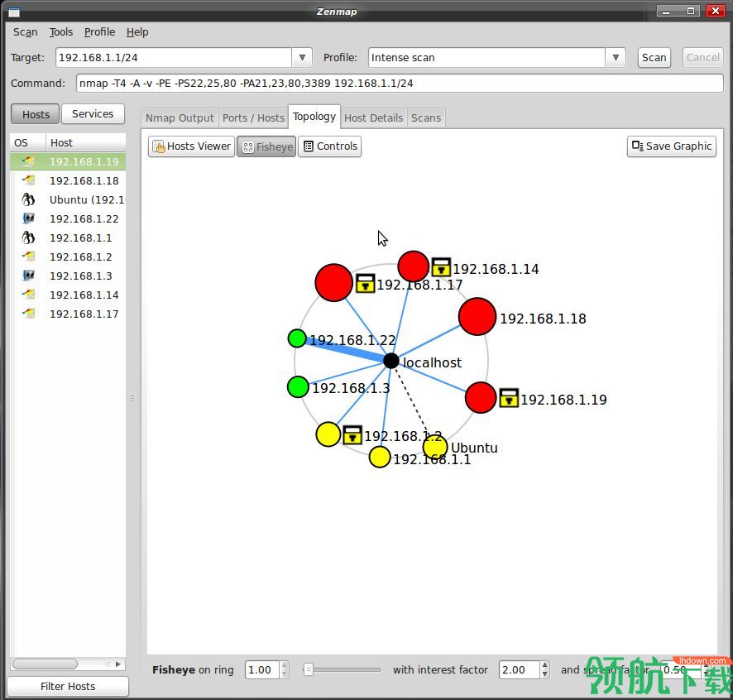Click the OS icon beside 192.168.1.18 in list

29,180
